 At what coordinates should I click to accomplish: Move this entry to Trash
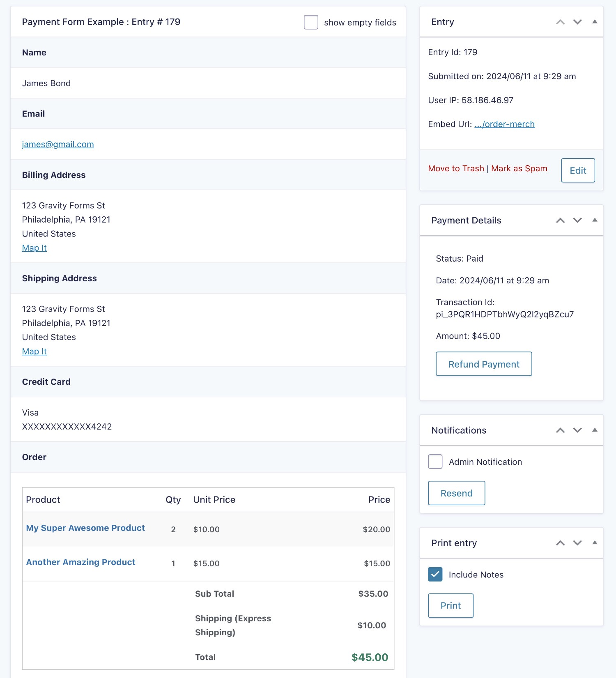tap(456, 168)
